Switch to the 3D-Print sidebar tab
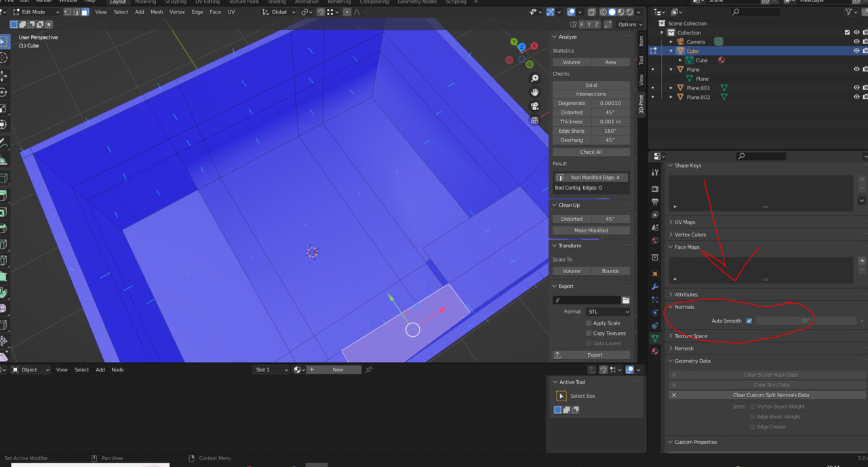 [x=642, y=105]
